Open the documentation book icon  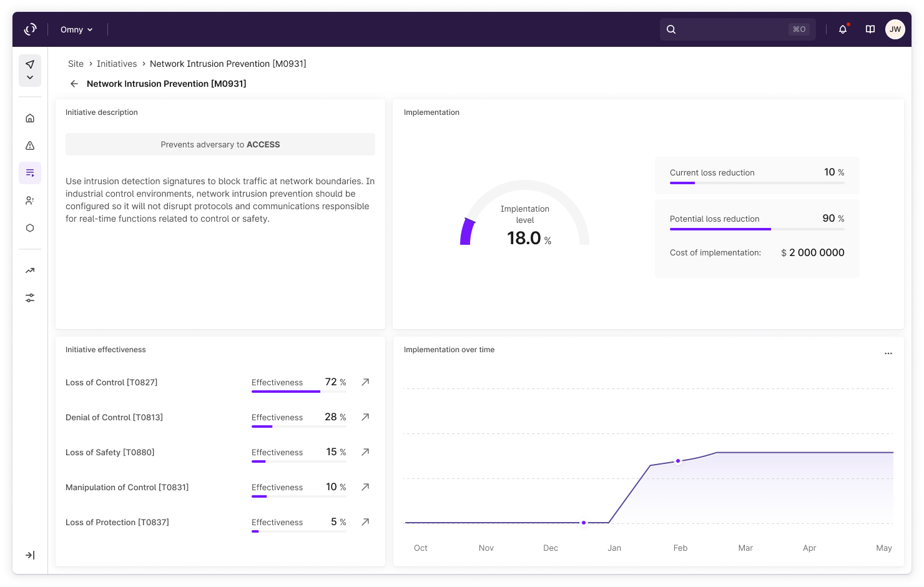870,29
